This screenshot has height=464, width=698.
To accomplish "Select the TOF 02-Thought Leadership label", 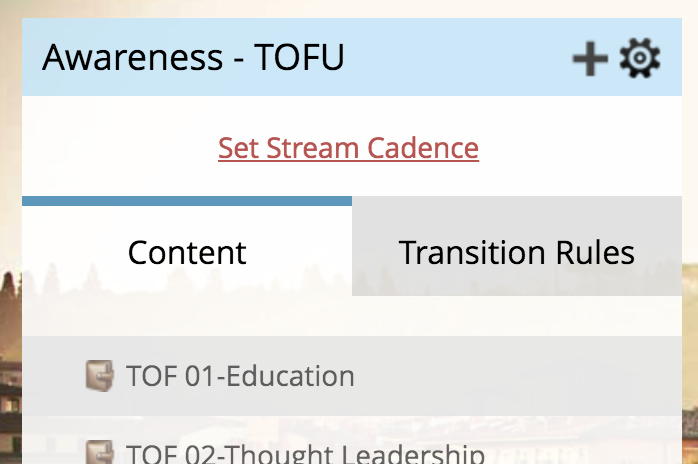I will (x=305, y=455).
